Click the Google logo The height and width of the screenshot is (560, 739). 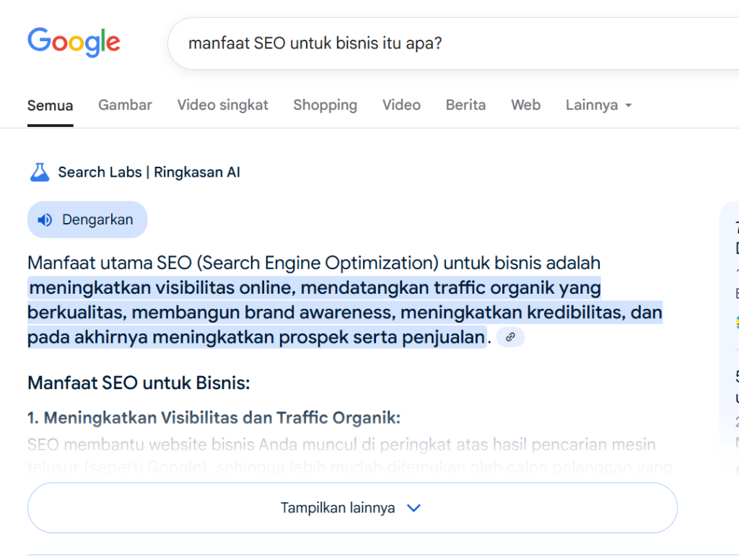(74, 43)
